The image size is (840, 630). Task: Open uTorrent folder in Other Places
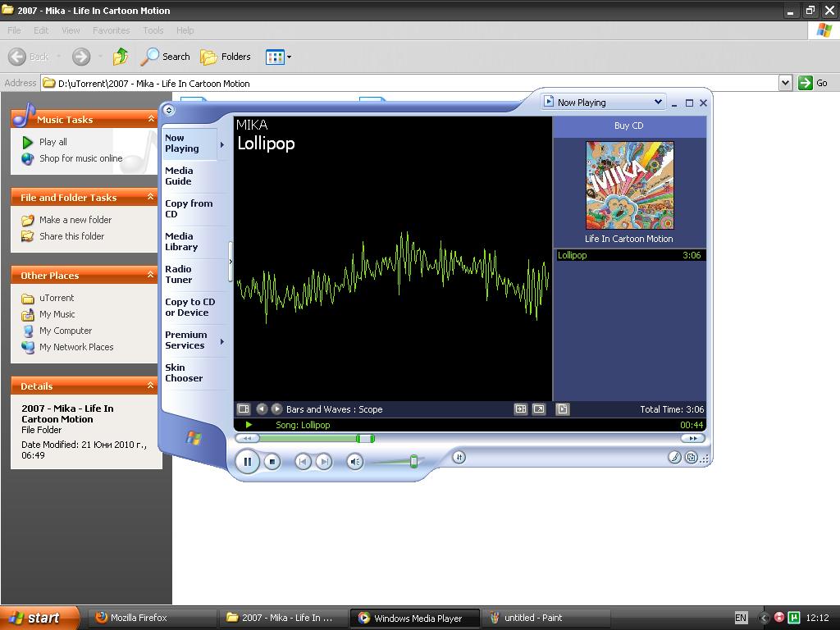tap(48, 298)
